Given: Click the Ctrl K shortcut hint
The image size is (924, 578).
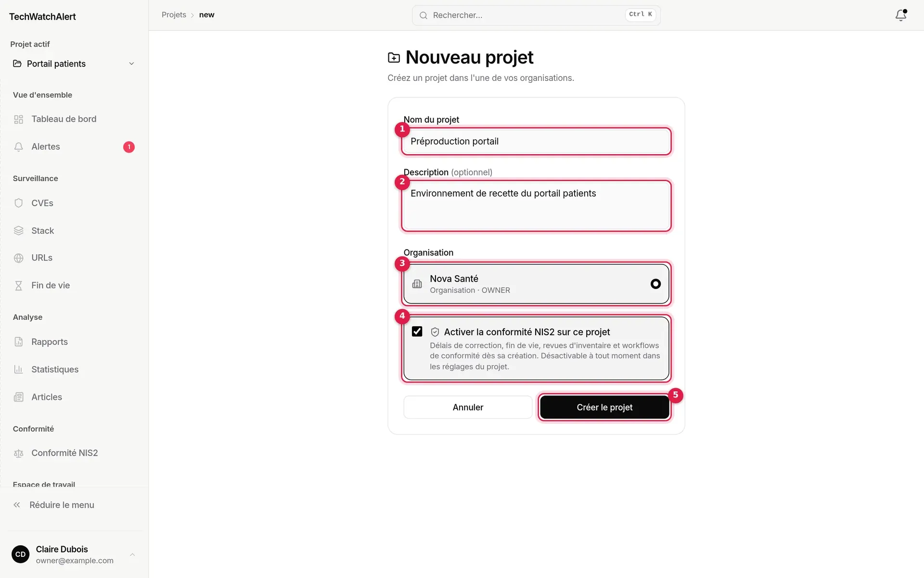Looking at the screenshot, I should (641, 14).
